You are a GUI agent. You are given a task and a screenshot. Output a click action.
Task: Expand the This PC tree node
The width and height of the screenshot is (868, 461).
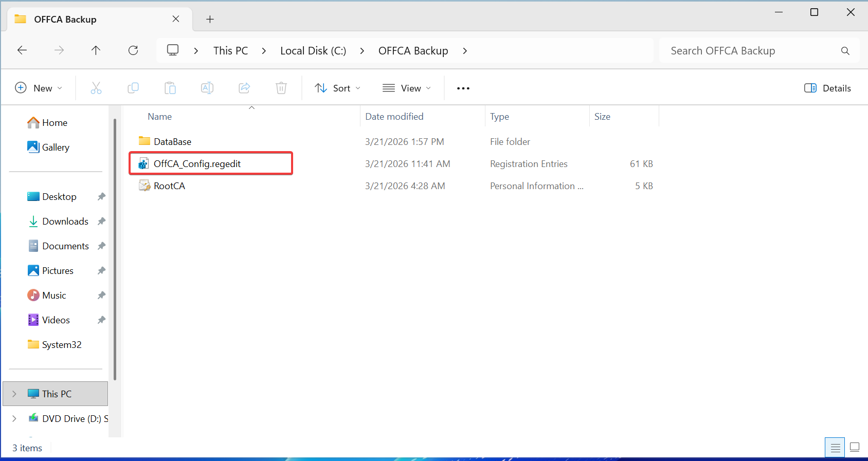(x=14, y=394)
